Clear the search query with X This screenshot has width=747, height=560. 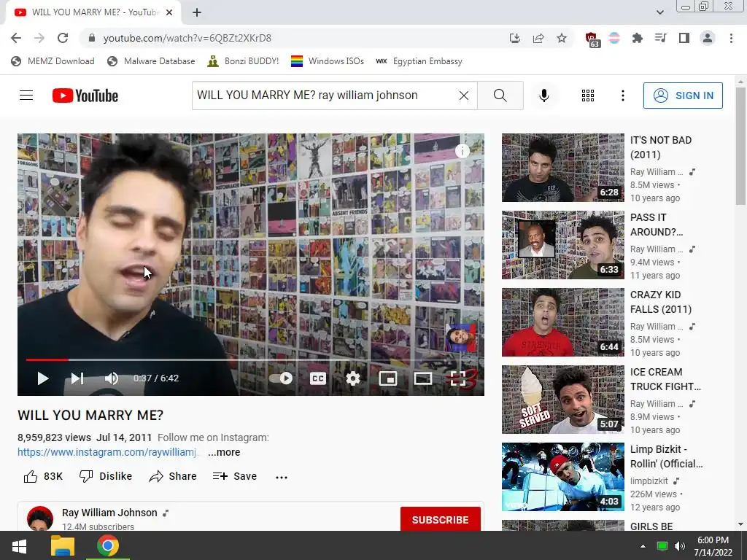(x=463, y=96)
